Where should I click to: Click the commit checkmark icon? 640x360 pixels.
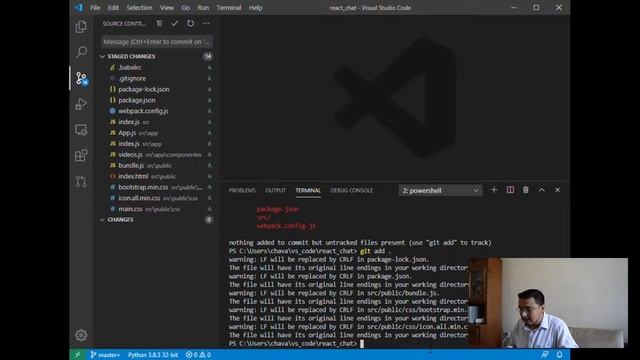(175, 23)
